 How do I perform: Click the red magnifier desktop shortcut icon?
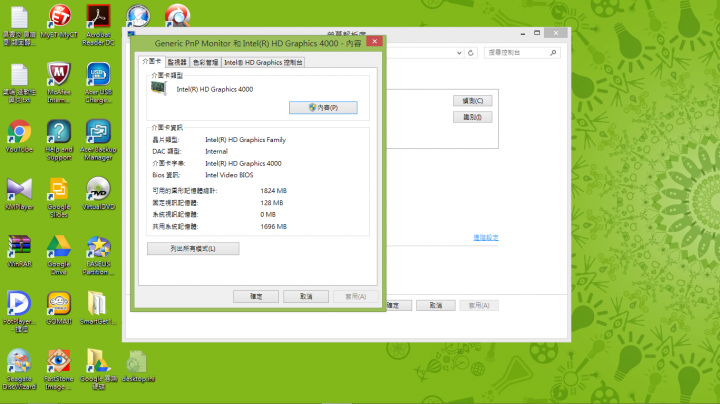point(177,16)
